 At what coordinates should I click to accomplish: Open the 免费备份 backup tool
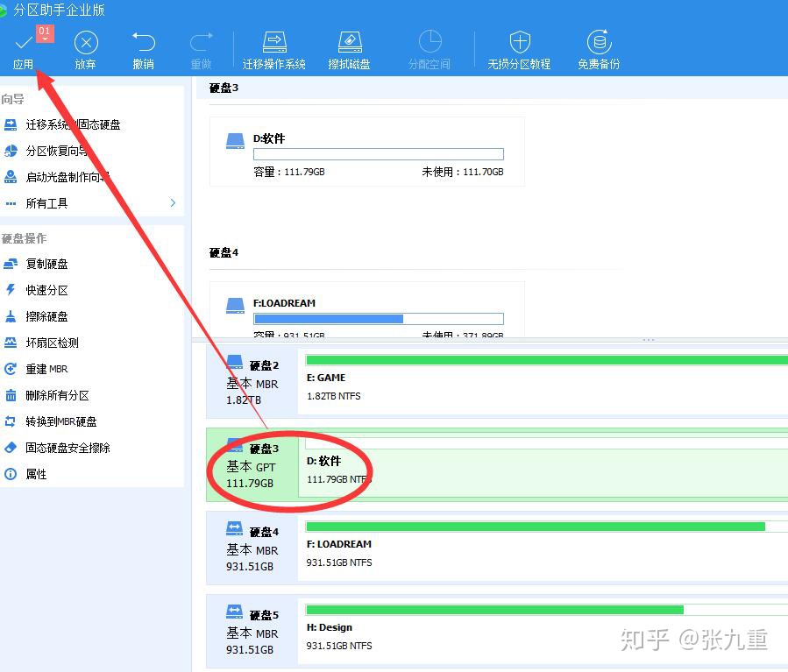point(598,48)
